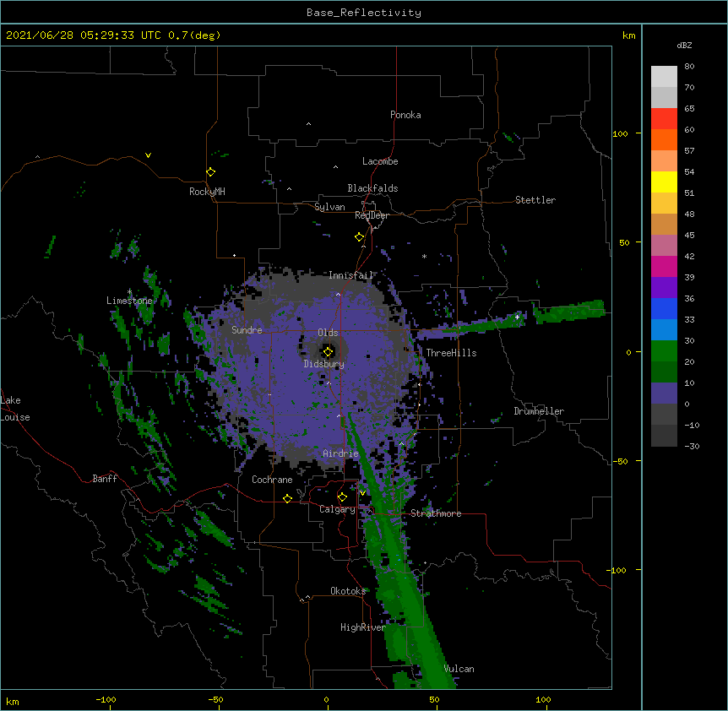This screenshot has width=728, height=711.
Task: Select the yellow V marker northeast of Calgary
Action: coord(362,493)
